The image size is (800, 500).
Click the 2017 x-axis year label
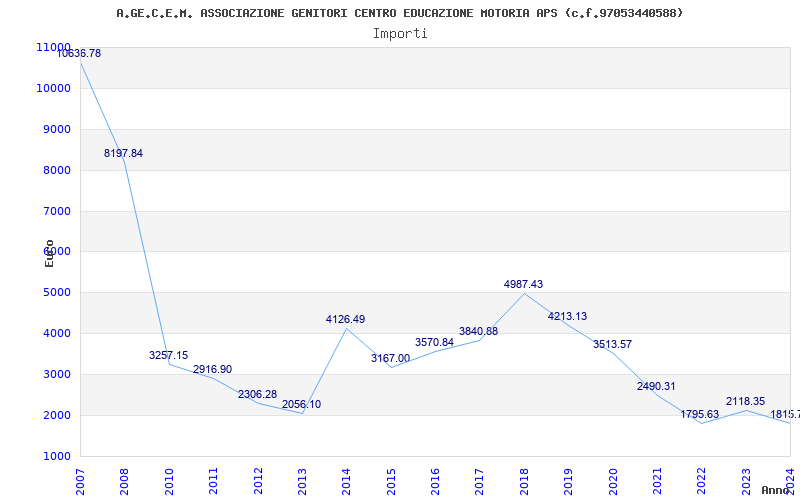(480, 481)
